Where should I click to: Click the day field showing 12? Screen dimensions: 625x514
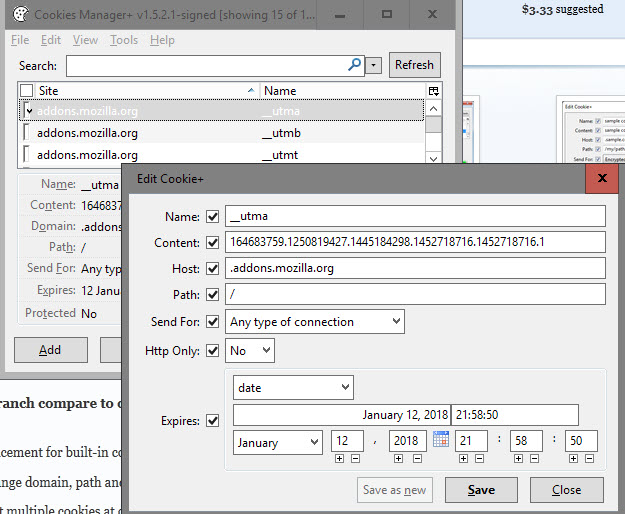347,441
